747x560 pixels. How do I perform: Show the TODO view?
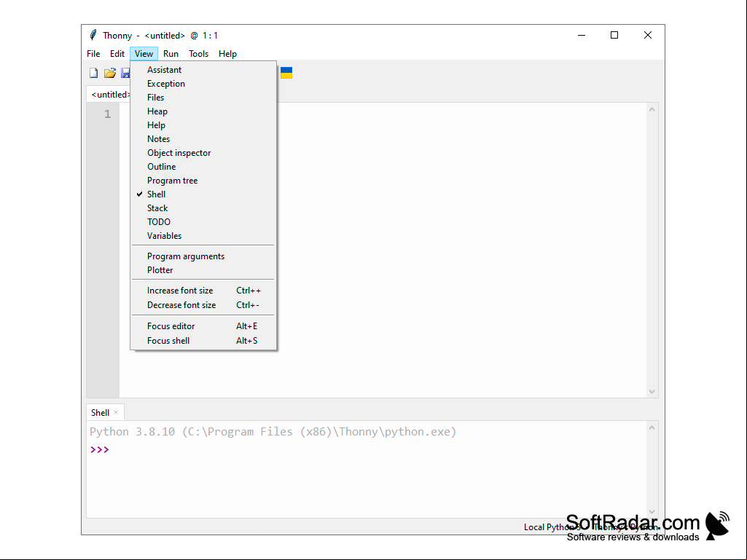pyautogui.click(x=203, y=221)
